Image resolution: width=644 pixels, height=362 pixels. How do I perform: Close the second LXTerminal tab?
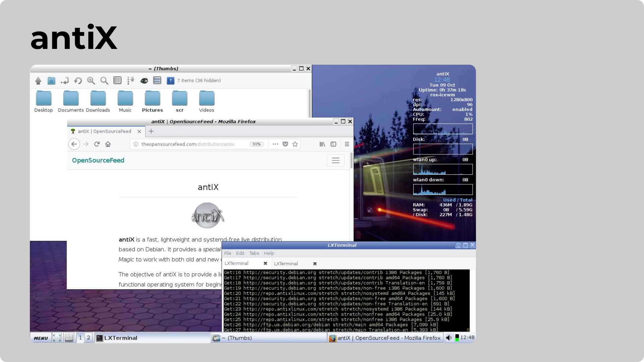point(315,264)
